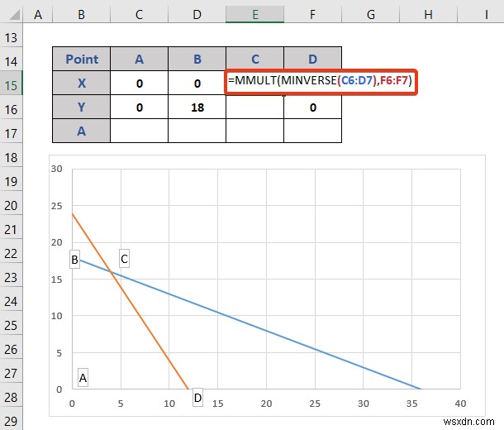The width and height of the screenshot is (504, 430).
Task: Click table header cell 'C' in row 14
Action: (255, 59)
